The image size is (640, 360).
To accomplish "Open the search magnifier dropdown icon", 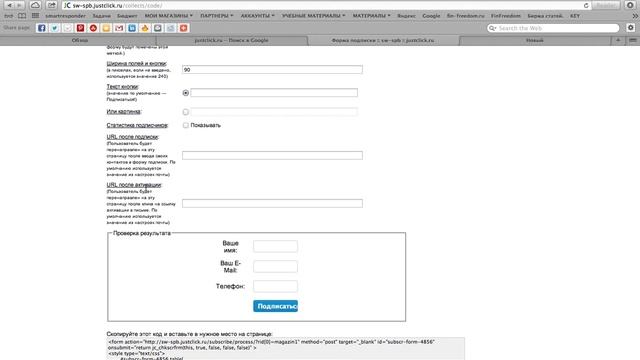I will [492, 28].
